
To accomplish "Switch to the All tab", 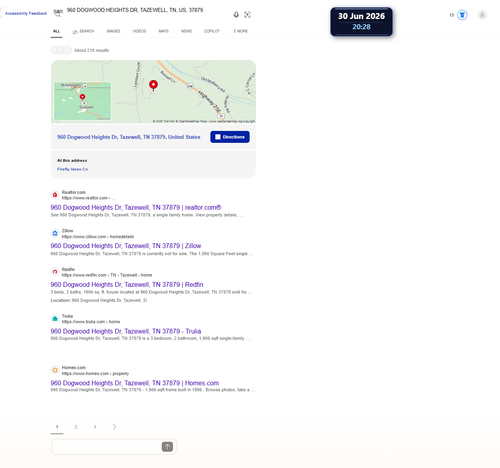I will pyautogui.click(x=56, y=31).
